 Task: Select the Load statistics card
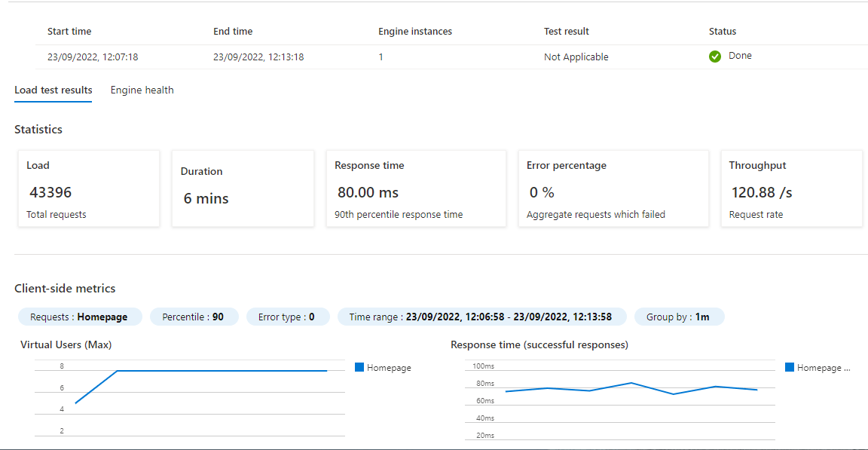pos(88,188)
